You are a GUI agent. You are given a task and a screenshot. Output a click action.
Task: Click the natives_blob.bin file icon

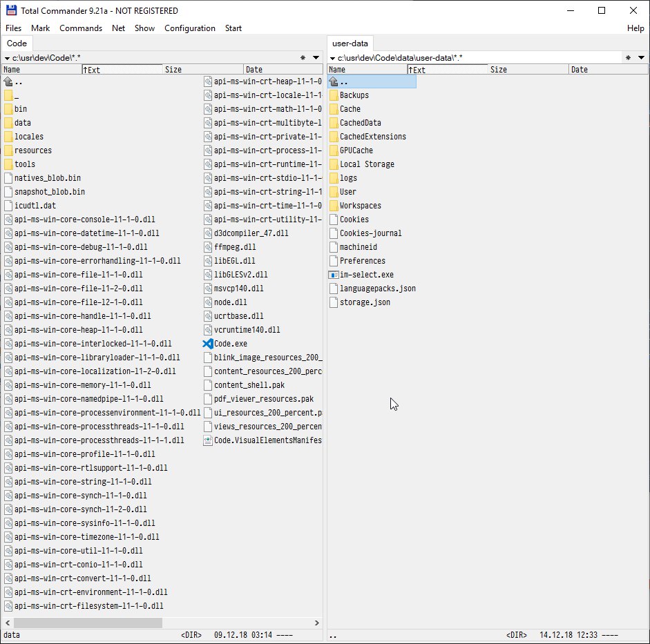click(8, 178)
